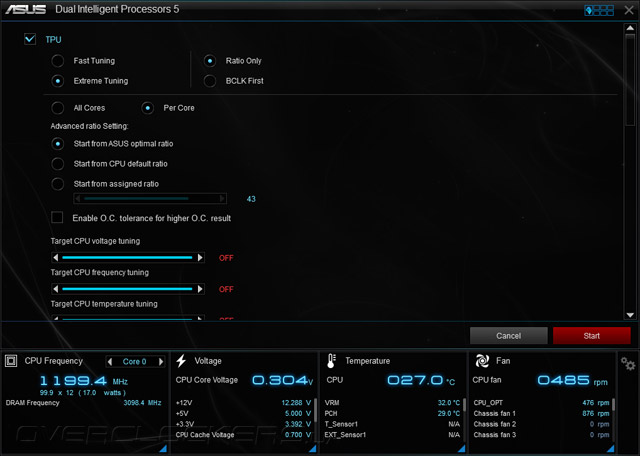Click the VRM temperature row

pyautogui.click(x=392, y=403)
